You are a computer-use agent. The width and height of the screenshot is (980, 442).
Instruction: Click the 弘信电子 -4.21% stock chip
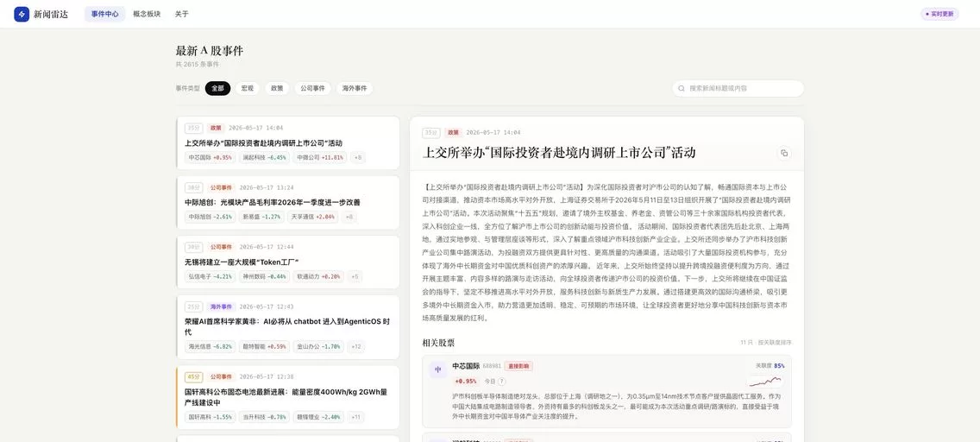[210, 276]
